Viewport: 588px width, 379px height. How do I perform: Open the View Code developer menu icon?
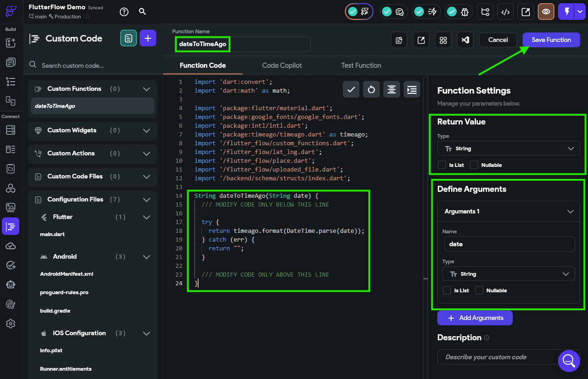pyautogui.click(x=506, y=12)
